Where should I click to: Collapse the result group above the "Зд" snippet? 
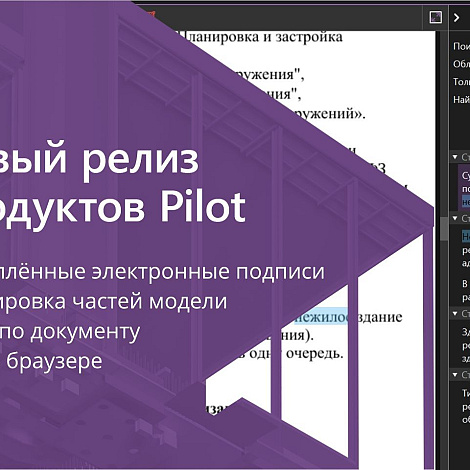click(x=455, y=313)
